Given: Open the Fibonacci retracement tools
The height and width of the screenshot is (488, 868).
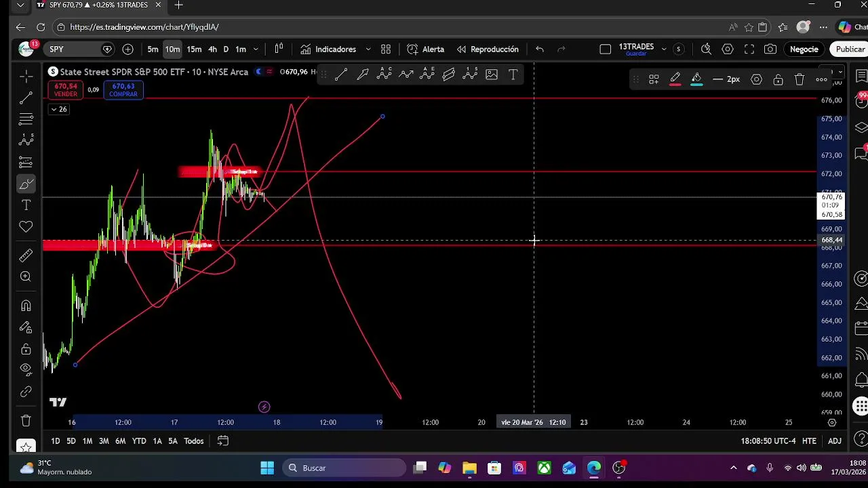Looking at the screenshot, I should pos(26,120).
